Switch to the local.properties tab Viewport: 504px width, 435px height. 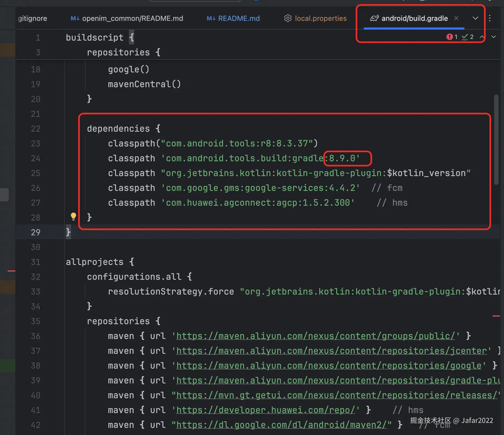coord(315,18)
